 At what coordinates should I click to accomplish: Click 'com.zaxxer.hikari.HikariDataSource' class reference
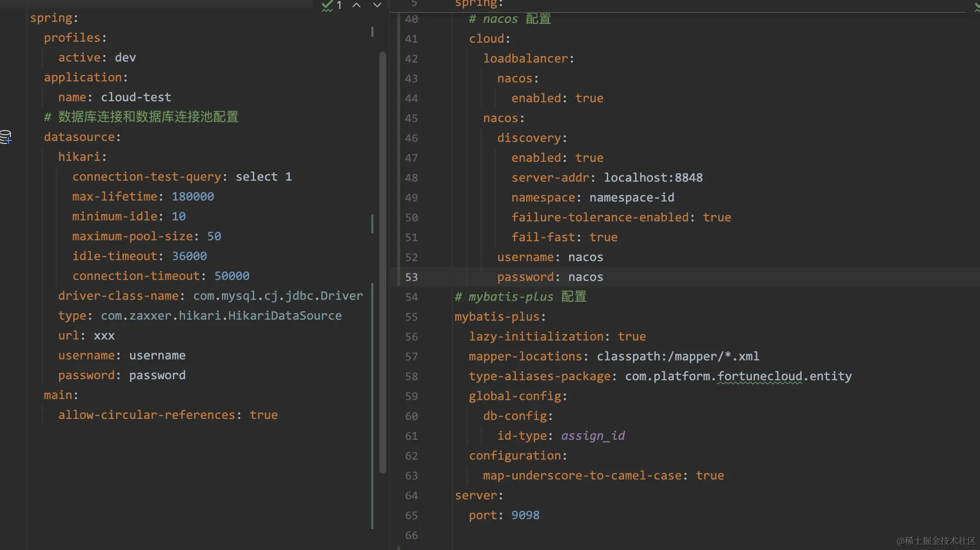point(221,316)
